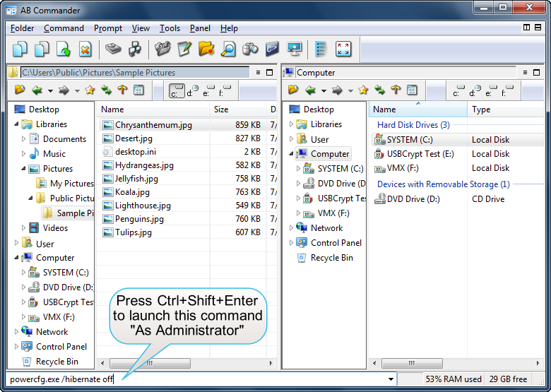Image resolution: width=551 pixels, height=392 pixels.
Task: Click the new folder icon with red star
Action: pyautogui.click(x=206, y=49)
